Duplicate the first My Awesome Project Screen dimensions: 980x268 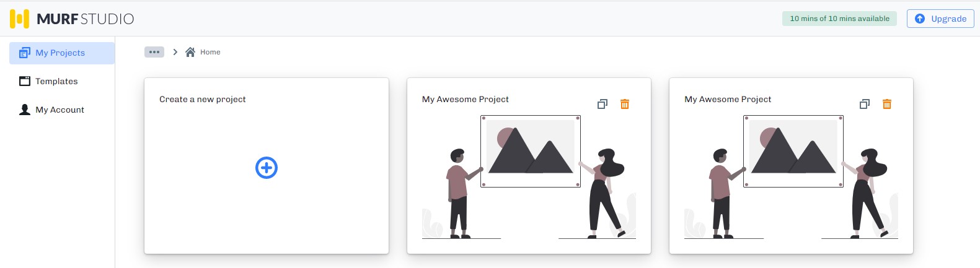click(x=603, y=104)
